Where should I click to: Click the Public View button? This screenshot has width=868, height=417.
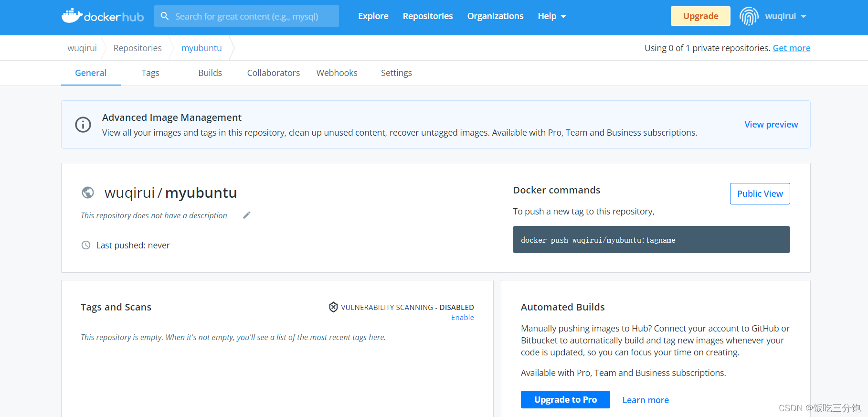[x=760, y=193]
